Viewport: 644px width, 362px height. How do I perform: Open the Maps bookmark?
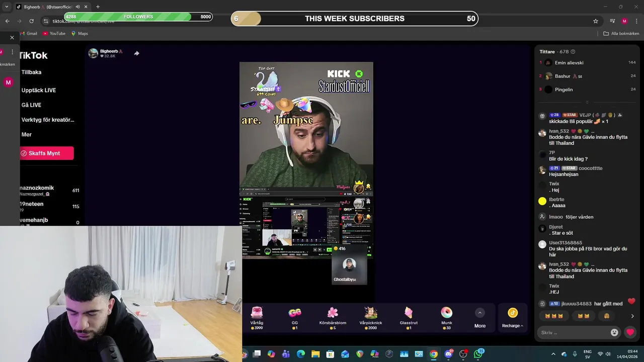point(79,34)
